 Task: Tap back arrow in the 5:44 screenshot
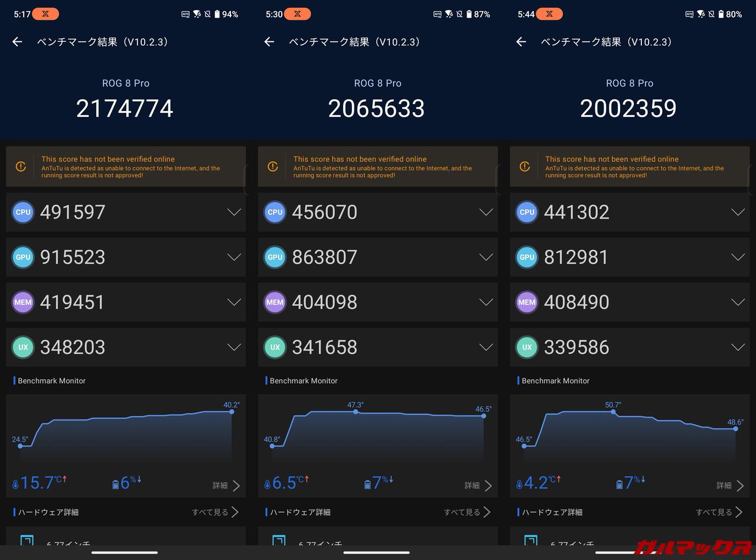click(x=521, y=42)
